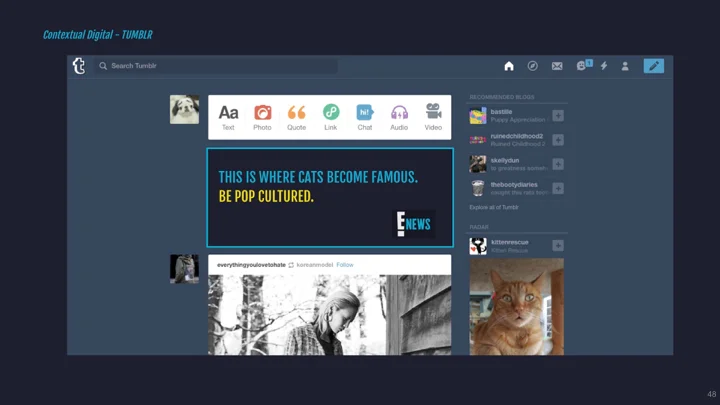
Task: Click the avatar beside everythingyoulovetohate post
Action: tap(185, 269)
